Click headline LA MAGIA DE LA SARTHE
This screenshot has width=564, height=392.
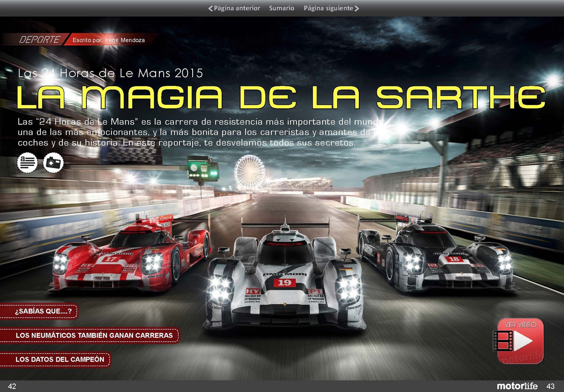(281, 97)
